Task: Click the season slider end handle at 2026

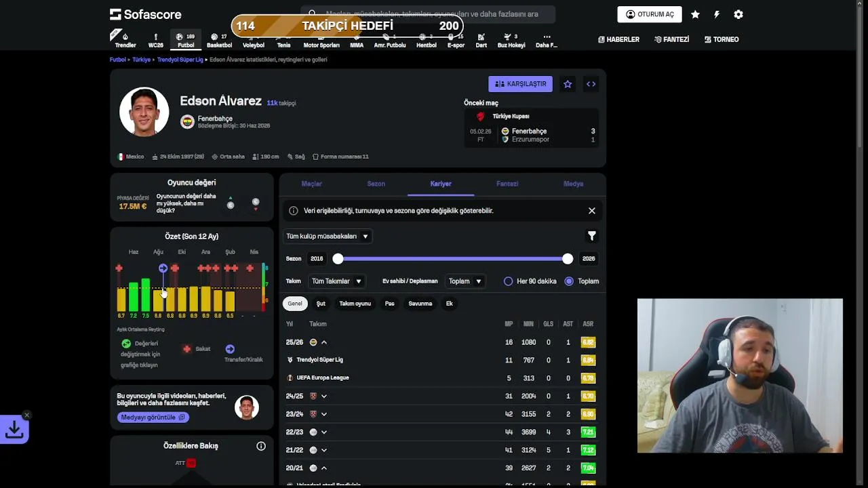Action: pos(568,258)
